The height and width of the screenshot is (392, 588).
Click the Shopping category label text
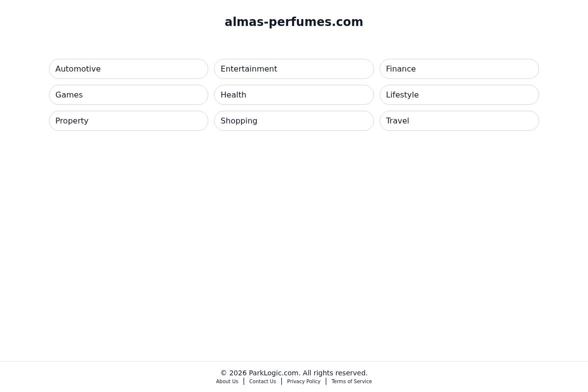239,121
